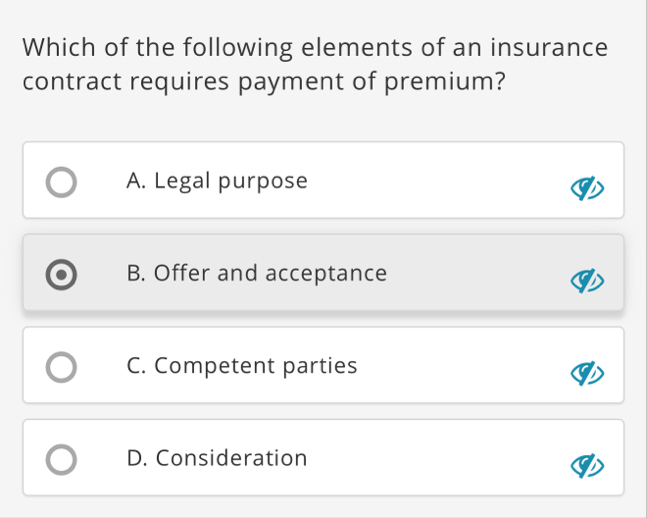
Task: Cross out the Offer and acceptance option
Action: pyautogui.click(x=589, y=280)
